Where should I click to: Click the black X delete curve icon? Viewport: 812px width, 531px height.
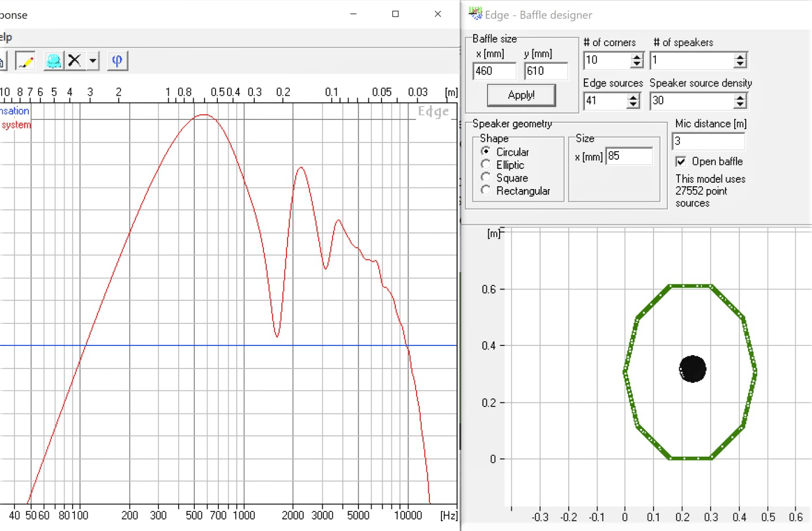[74, 61]
